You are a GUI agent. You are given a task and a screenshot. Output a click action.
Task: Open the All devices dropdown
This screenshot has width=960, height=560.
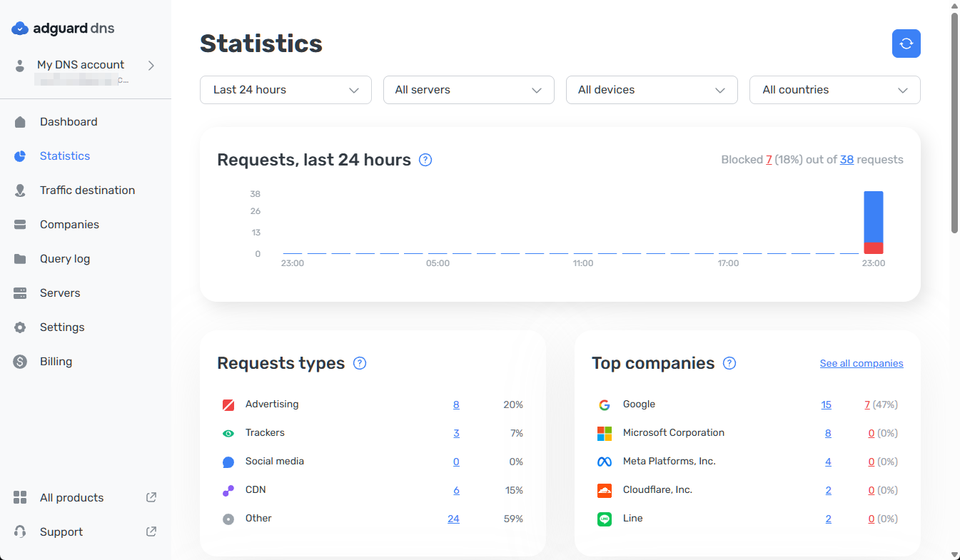click(x=652, y=90)
